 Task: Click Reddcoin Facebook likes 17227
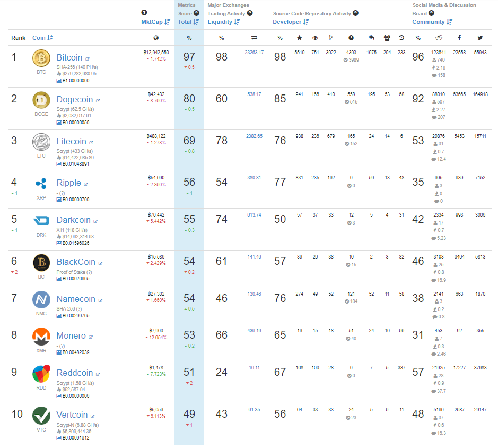pos(459,368)
